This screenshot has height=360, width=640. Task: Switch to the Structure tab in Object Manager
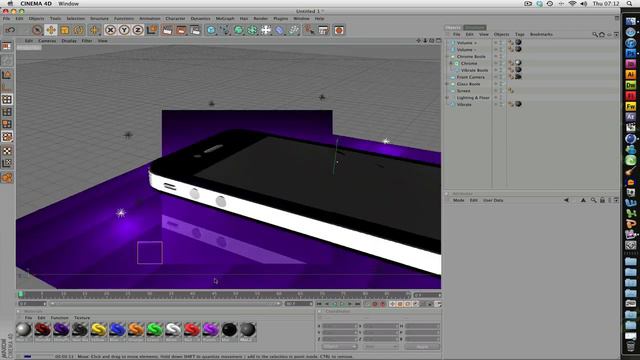click(475, 27)
